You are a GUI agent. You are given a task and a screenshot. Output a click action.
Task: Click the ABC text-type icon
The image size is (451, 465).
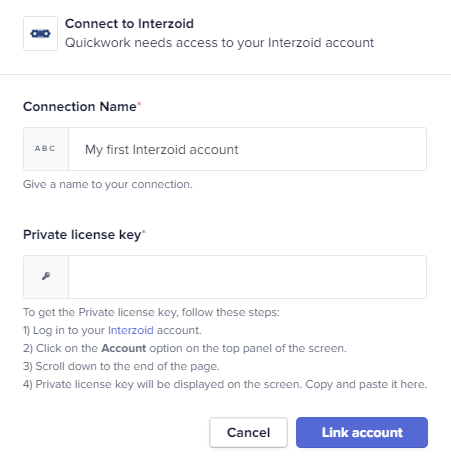click(x=45, y=149)
